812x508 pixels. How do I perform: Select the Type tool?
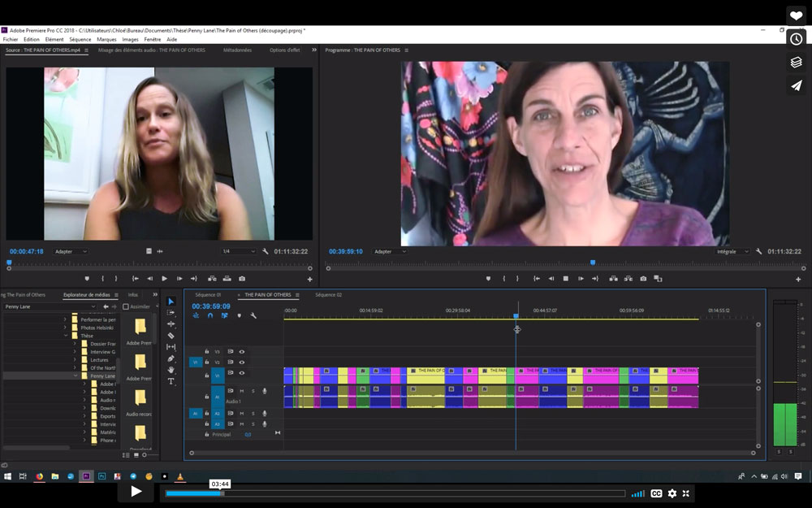[171, 381]
